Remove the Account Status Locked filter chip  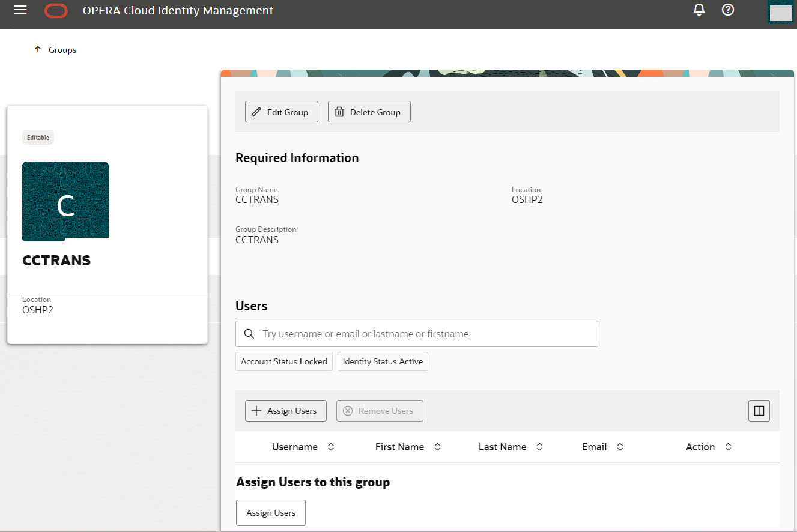click(x=283, y=361)
